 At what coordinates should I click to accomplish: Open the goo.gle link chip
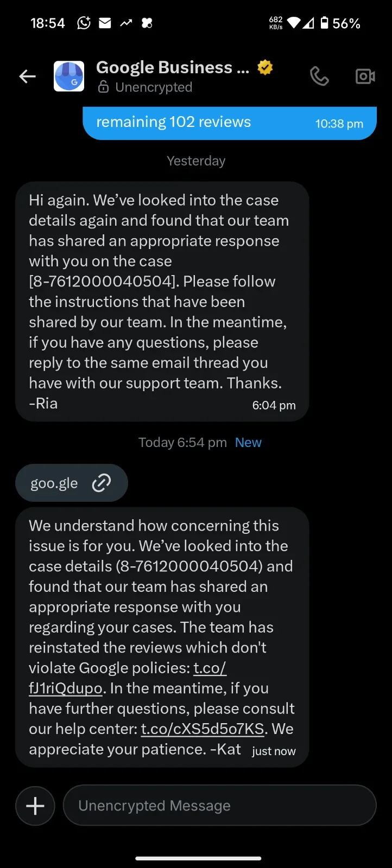[x=72, y=483]
